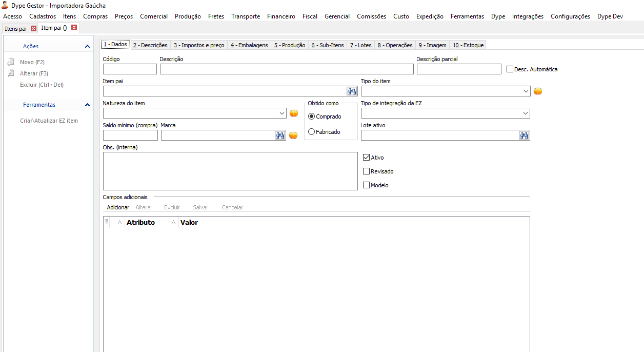The height and width of the screenshot is (352, 644).
Task: Switch to the 9 - Imagem tab
Action: click(433, 45)
